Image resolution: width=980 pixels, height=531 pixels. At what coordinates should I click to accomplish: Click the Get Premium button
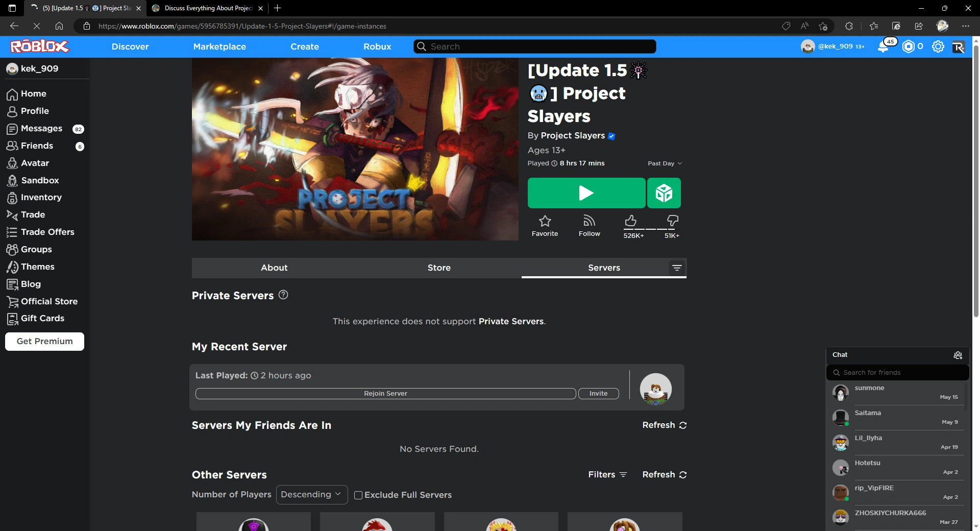click(44, 341)
